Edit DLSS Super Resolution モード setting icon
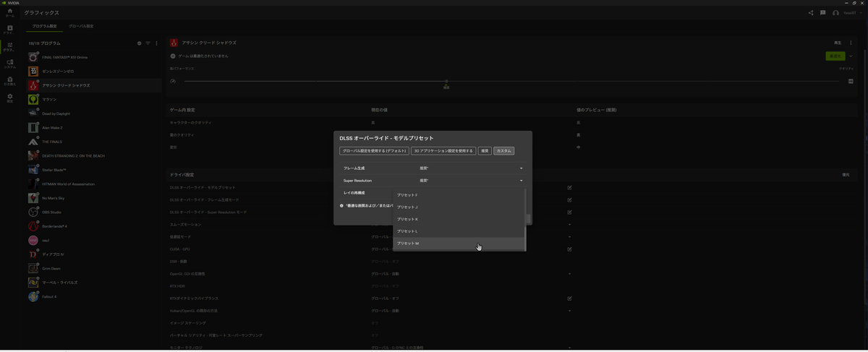Image resolution: width=868 pixels, height=352 pixels. pyautogui.click(x=569, y=213)
